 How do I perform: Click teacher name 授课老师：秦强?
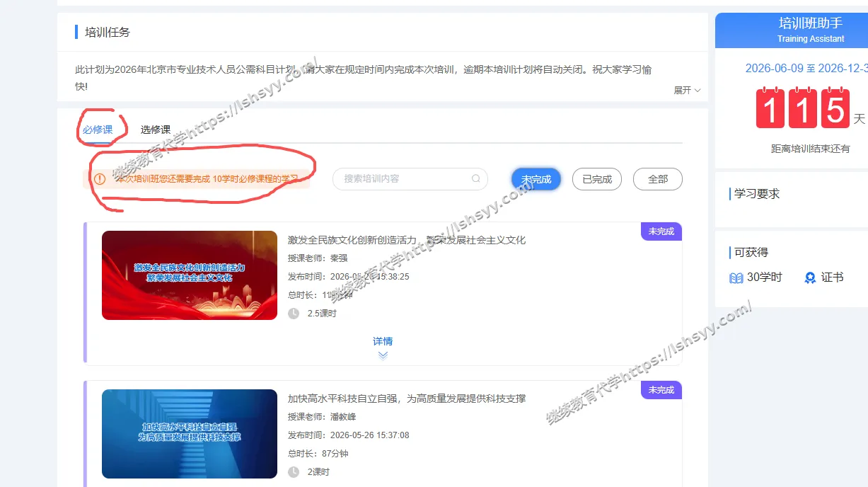coord(318,258)
